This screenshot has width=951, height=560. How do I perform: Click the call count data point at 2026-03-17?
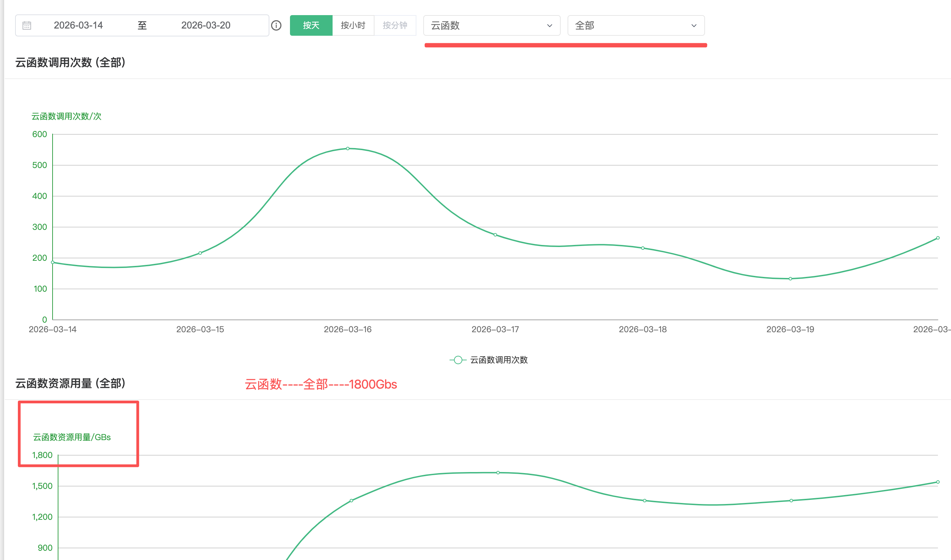click(495, 235)
